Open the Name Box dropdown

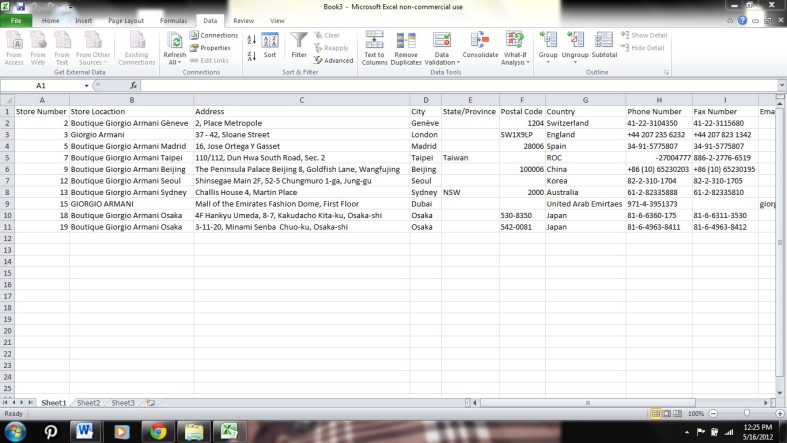86,86
